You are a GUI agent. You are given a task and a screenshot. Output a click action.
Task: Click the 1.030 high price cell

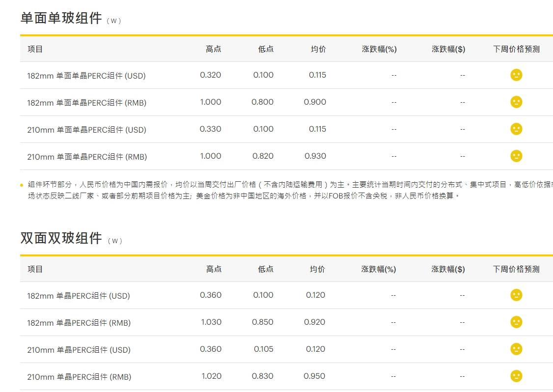(x=211, y=322)
